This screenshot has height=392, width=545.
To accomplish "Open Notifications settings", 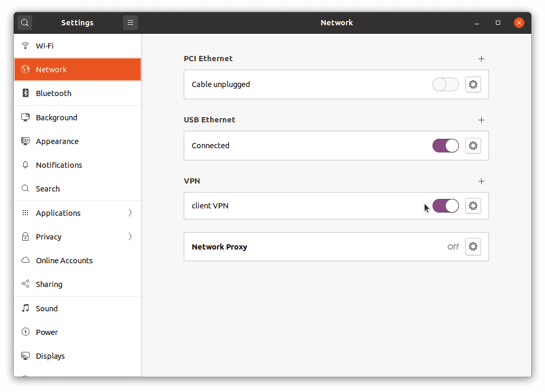I will coord(59,165).
